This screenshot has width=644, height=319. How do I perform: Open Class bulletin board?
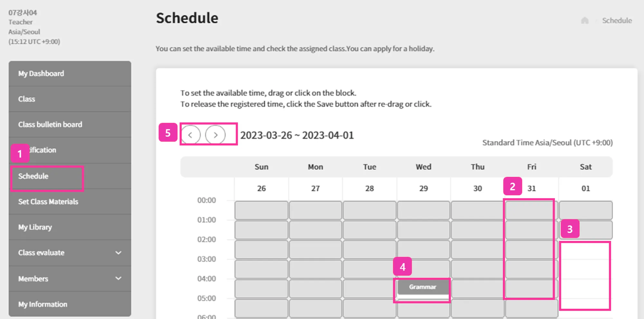pos(50,124)
